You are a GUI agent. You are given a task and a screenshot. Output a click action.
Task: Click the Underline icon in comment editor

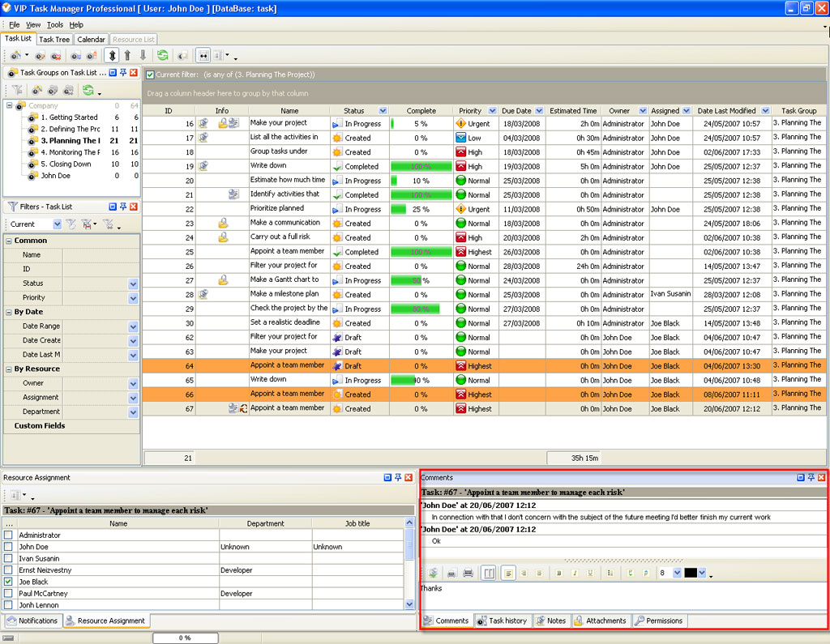coord(589,573)
